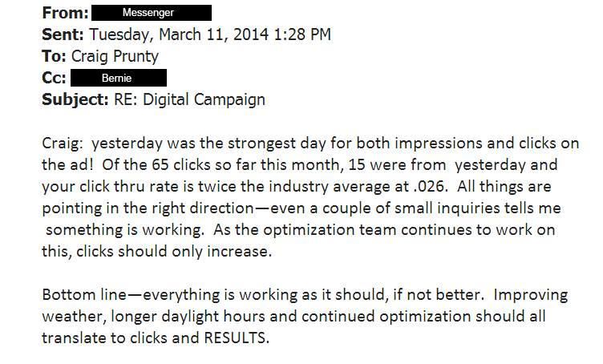Click the 1:28 PM send time

(302, 34)
